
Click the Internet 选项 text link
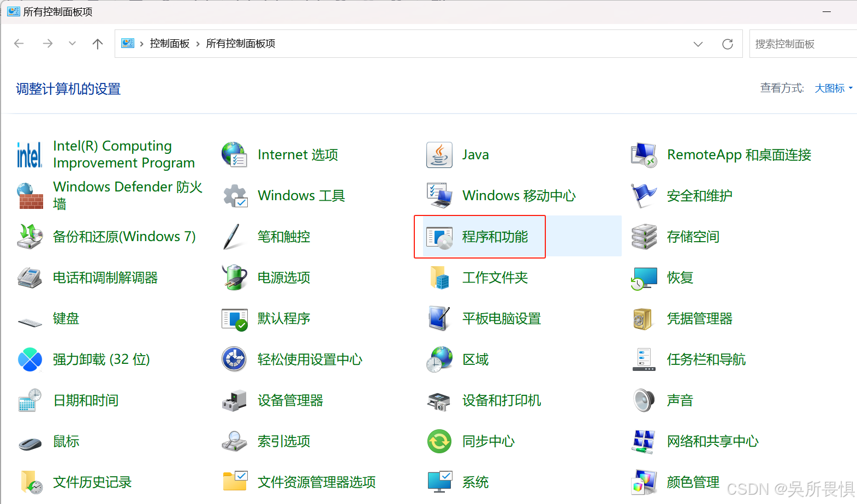298,155
